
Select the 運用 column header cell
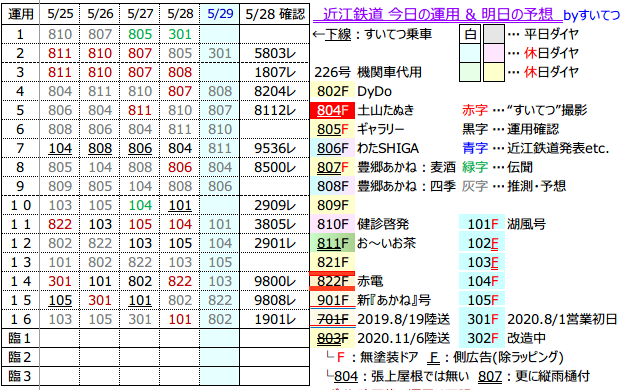[x=20, y=14]
